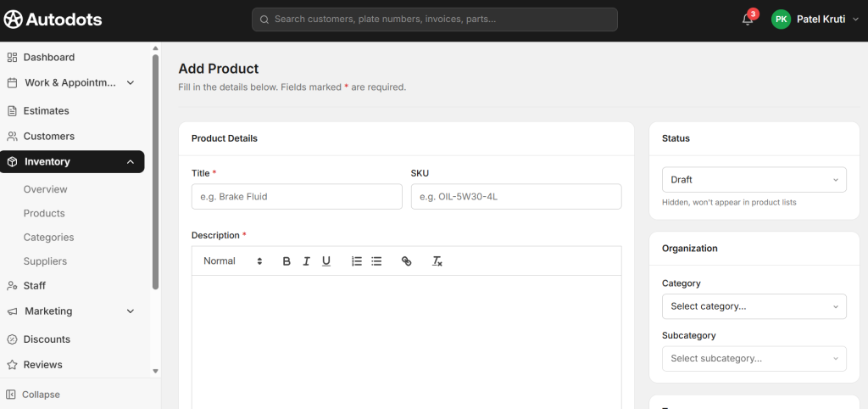Click the sidebar scrollbar thumb
Screen dimensions: 868x409
[156, 171]
